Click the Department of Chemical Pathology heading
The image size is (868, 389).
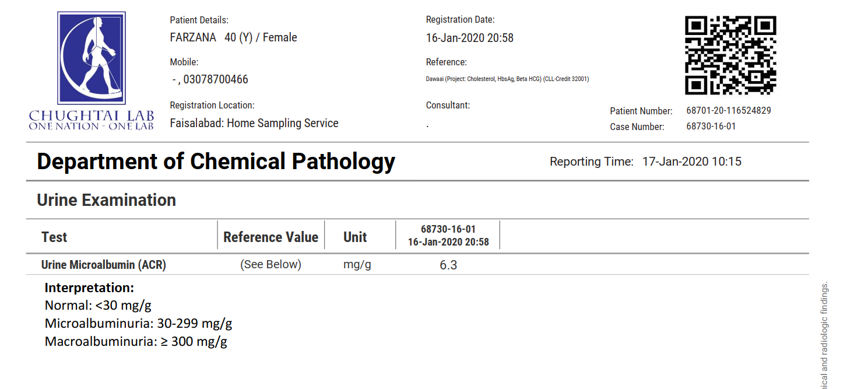216,162
